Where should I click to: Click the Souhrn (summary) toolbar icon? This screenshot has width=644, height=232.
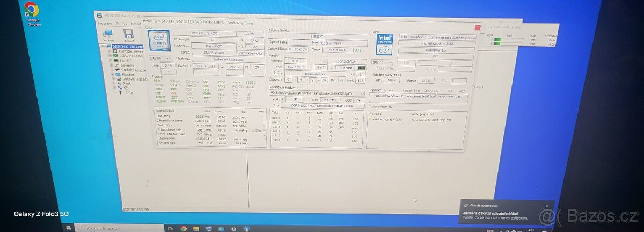coord(109,36)
